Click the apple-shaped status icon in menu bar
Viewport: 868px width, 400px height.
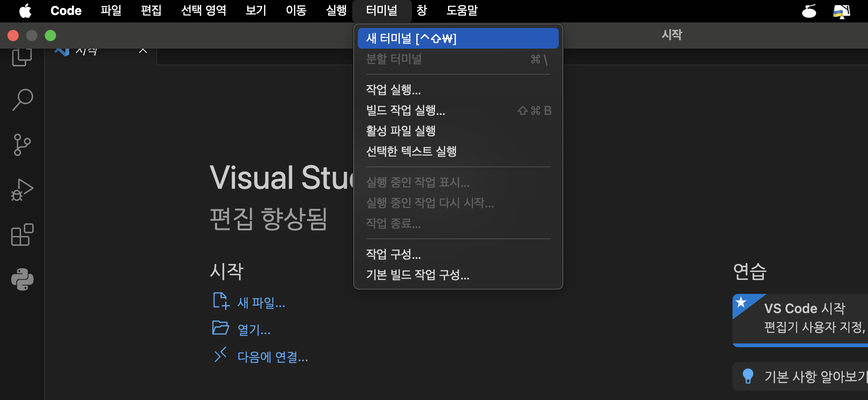coord(809,11)
